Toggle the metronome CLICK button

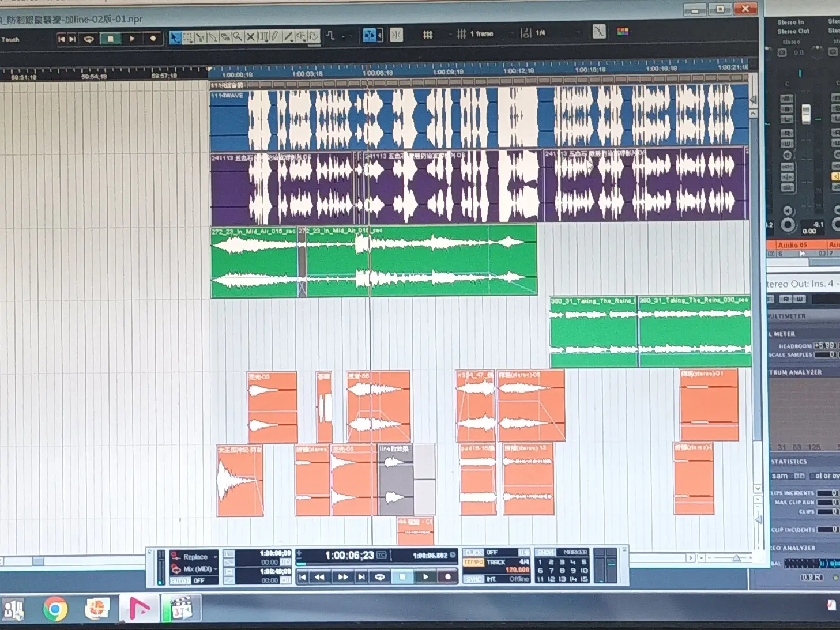coord(473,552)
